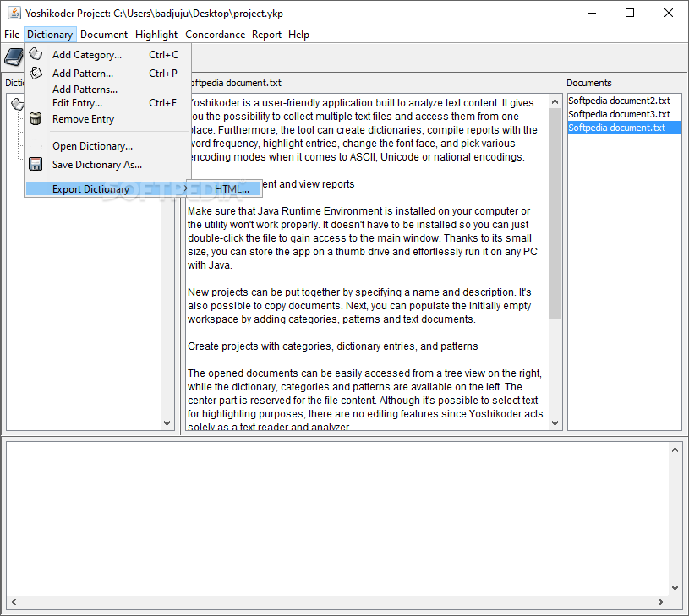Select Softpedia document3.txt in Documents list

[624, 114]
